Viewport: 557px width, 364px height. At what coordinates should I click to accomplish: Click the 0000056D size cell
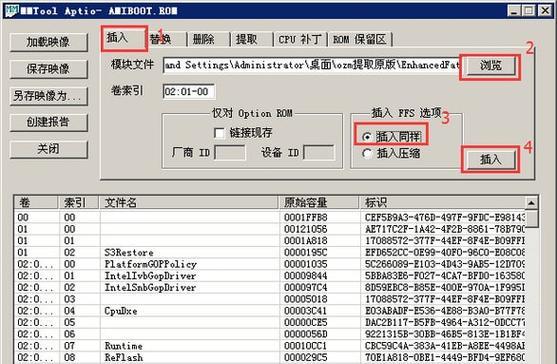click(305, 334)
